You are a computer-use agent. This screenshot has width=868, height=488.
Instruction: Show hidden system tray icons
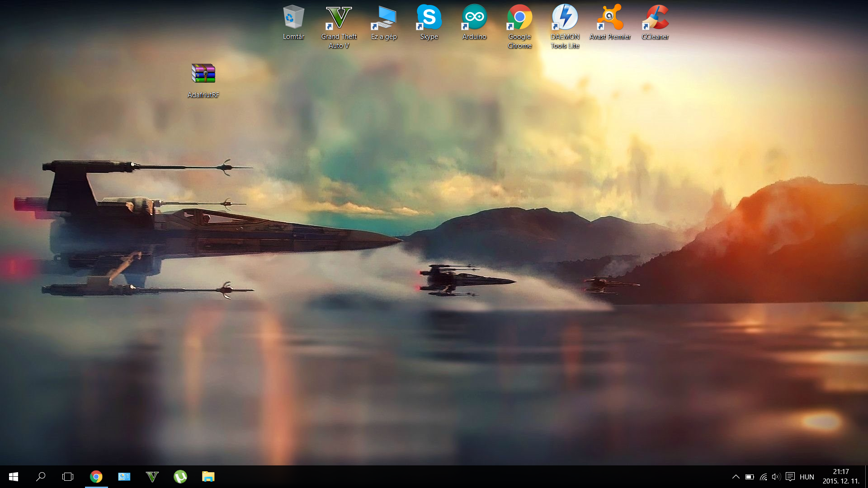point(736,477)
